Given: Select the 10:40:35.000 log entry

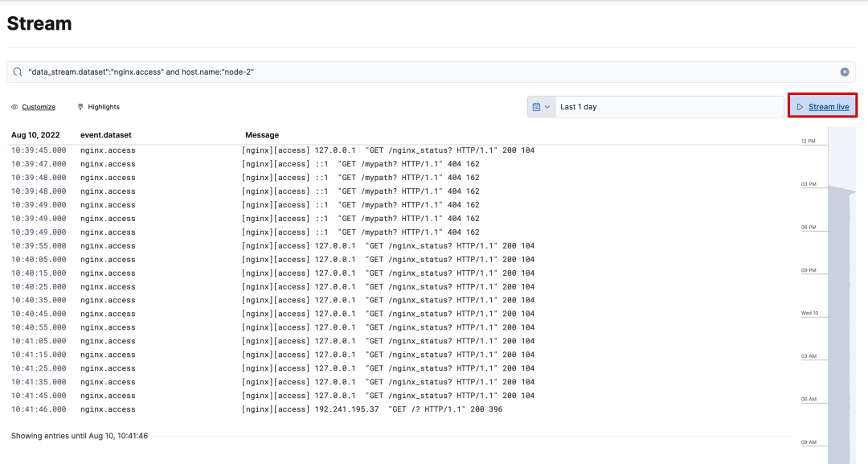Looking at the screenshot, I should pyautogui.click(x=400, y=300).
